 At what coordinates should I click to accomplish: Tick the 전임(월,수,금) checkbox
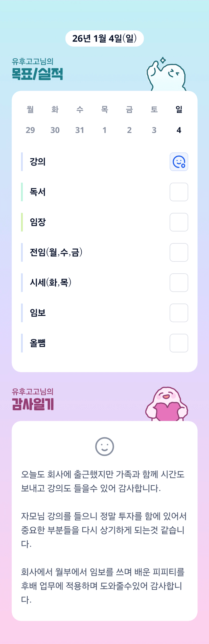(179, 252)
